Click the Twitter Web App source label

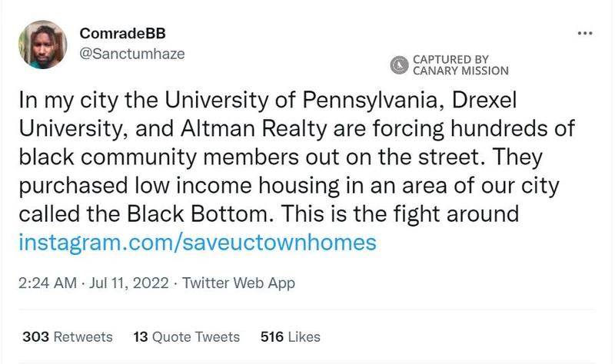click(x=238, y=283)
